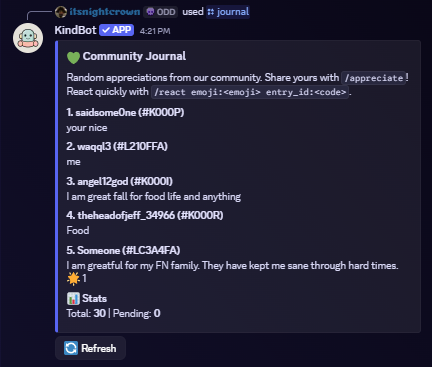The height and width of the screenshot is (367, 432).
Task: Click the refresh arrows icon
Action: tap(71, 348)
